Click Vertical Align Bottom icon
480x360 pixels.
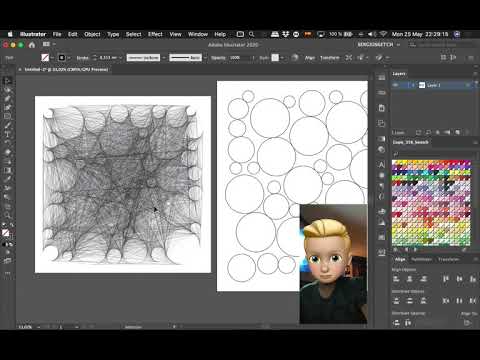click(x=473, y=279)
